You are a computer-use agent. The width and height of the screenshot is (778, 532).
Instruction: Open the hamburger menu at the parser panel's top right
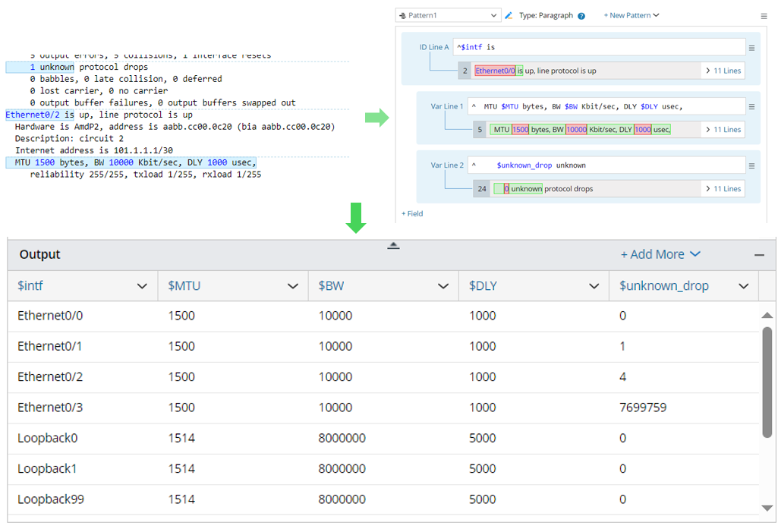click(764, 16)
